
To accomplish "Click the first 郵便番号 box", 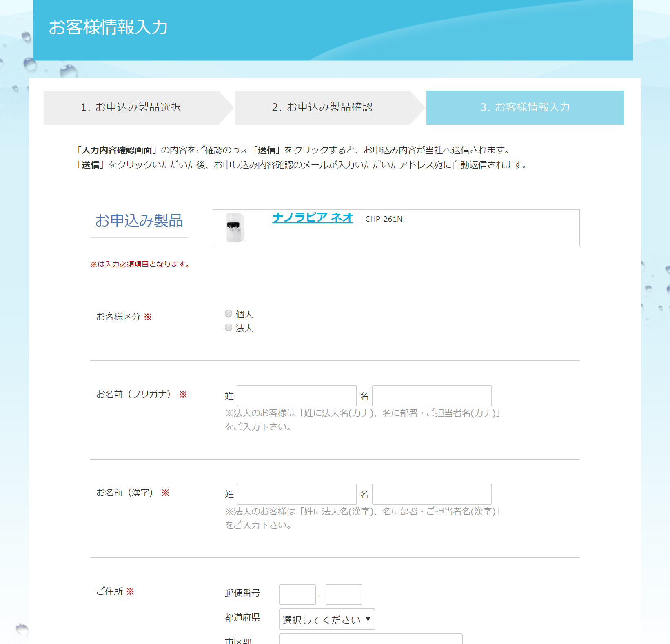I will click(297, 595).
